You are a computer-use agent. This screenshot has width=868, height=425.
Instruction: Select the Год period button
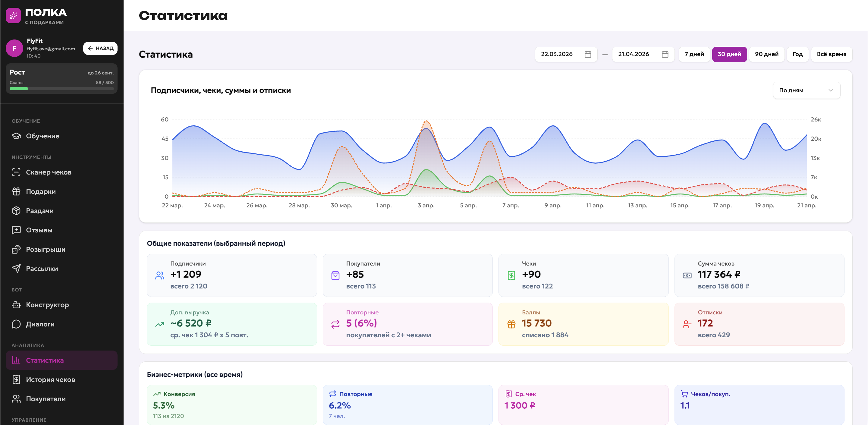click(797, 54)
